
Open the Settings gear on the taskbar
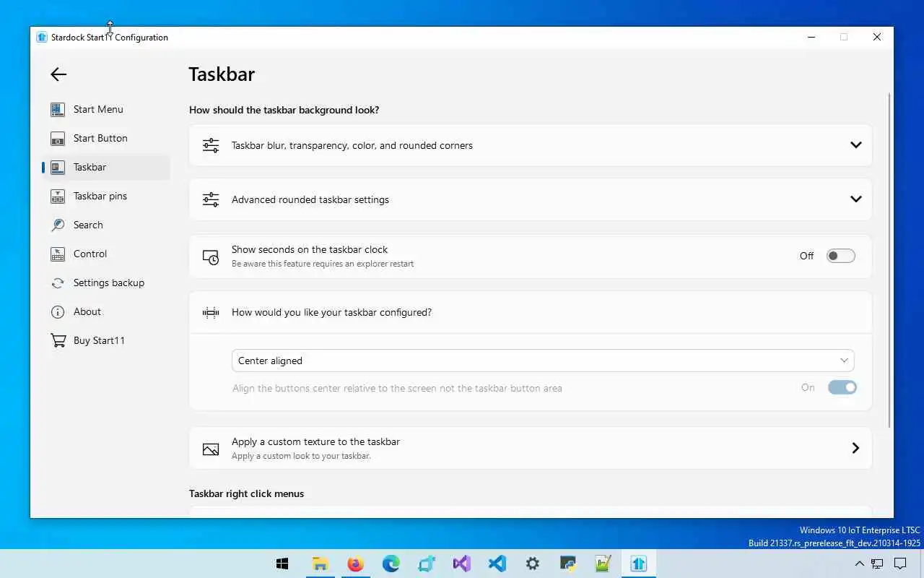pyautogui.click(x=532, y=564)
